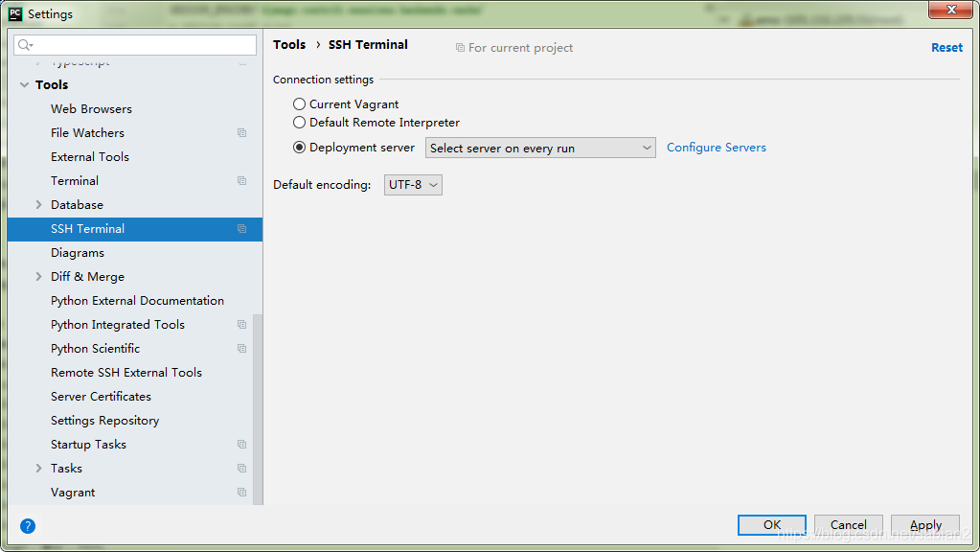This screenshot has height=552, width=980.
Task: Click the project icon beside Python Scientific
Action: [241, 348]
